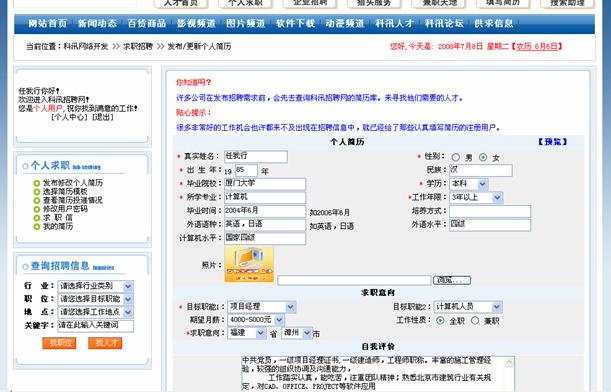
Task: Open 选择简历模板 sidebar link
Action: click(65, 192)
